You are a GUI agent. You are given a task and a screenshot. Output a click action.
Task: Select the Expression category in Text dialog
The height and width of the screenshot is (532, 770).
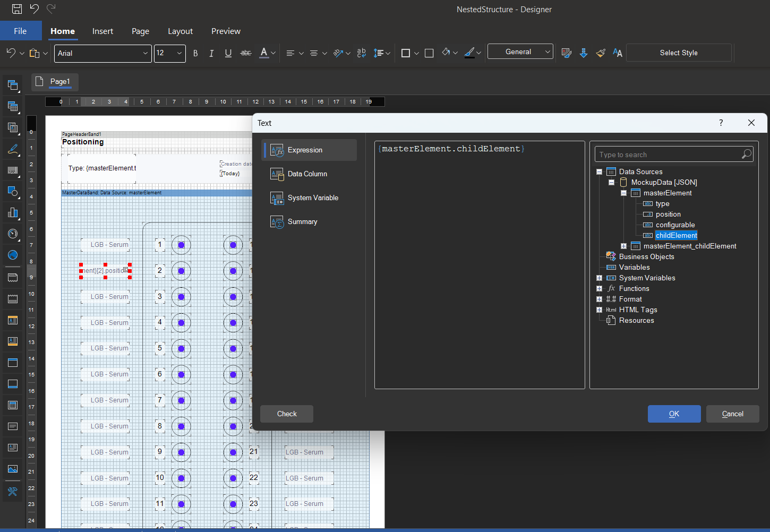tap(309, 150)
